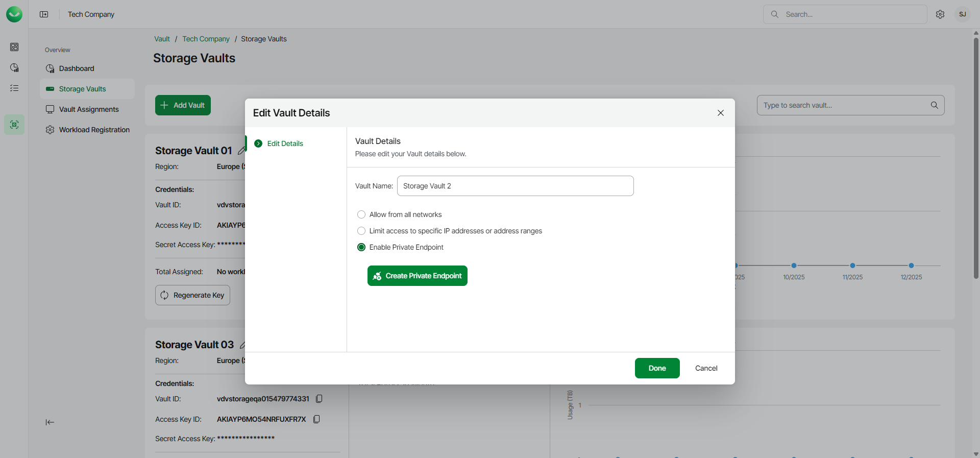Open Vault Assignments in the sidebar
980x458 pixels.
pos(89,109)
